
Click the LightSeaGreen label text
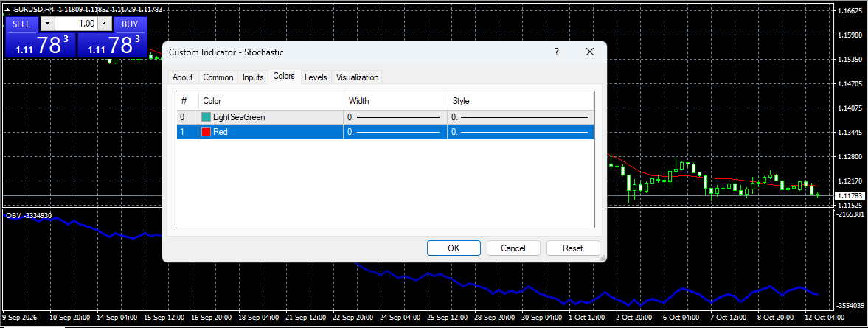(x=239, y=117)
